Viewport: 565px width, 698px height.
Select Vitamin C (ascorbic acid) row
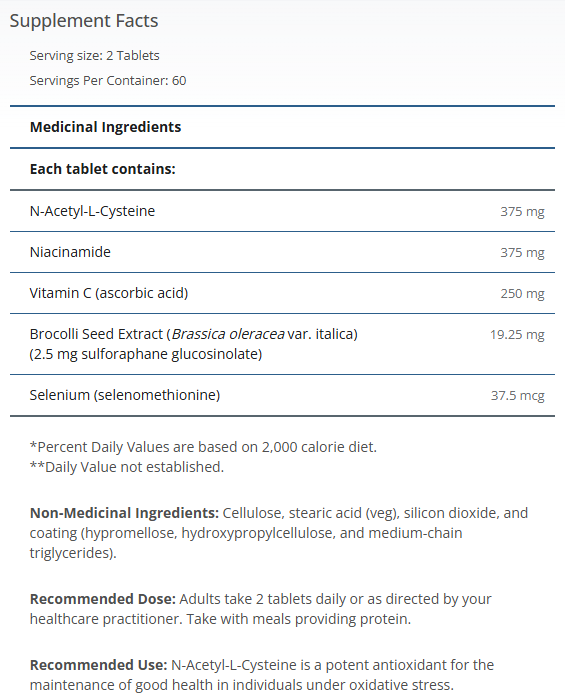coord(282,293)
